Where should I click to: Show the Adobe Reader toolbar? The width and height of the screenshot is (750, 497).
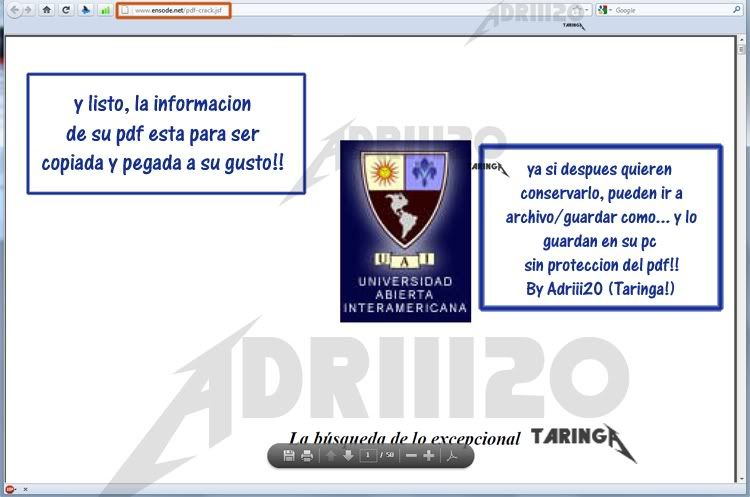pos(452,455)
